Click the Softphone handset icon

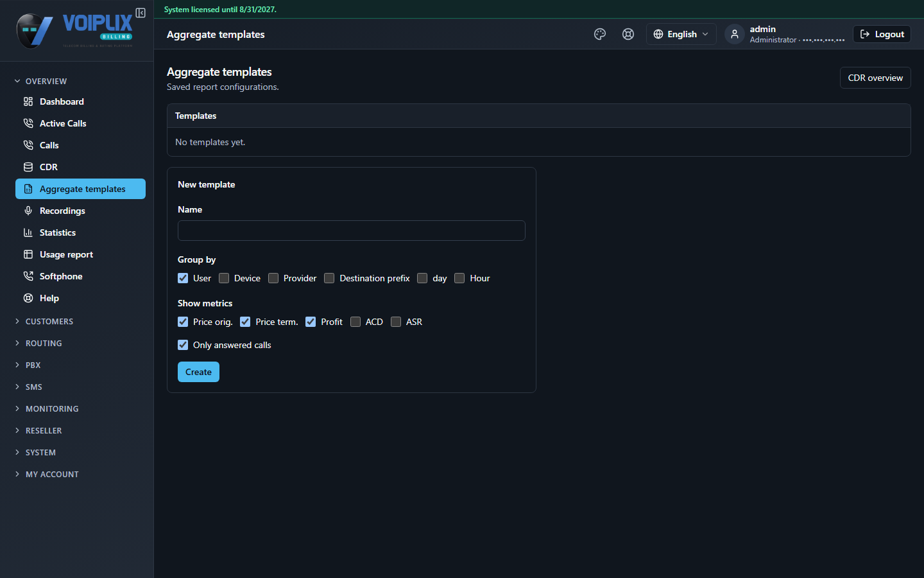pyautogui.click(x=28, y=276)
